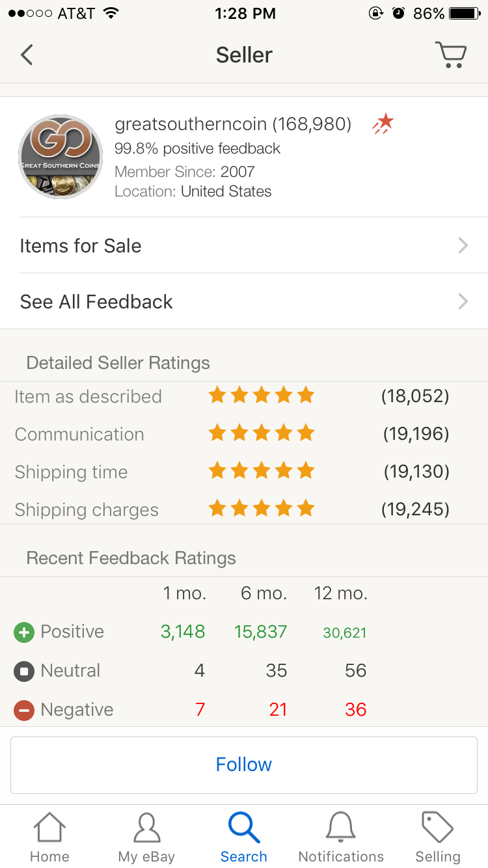Image resolution: width=488 pixels, height=868 pixels.
Task: Tap the 12 mo. positive count 30,621
Action: pyautogui.click(x=344, y=632)
